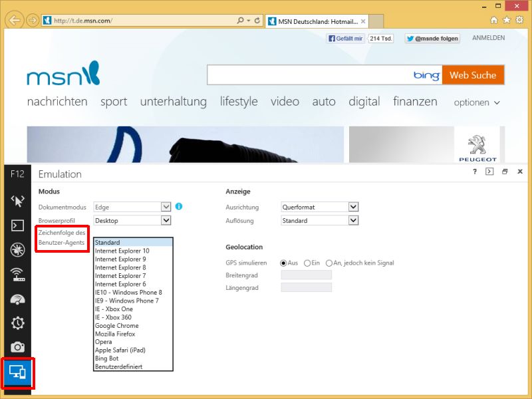This screenshot has height=399, width=532.
Task: Open the DOM Explorer tool in F12 sidebar
Action: click(x=18, y=201)
